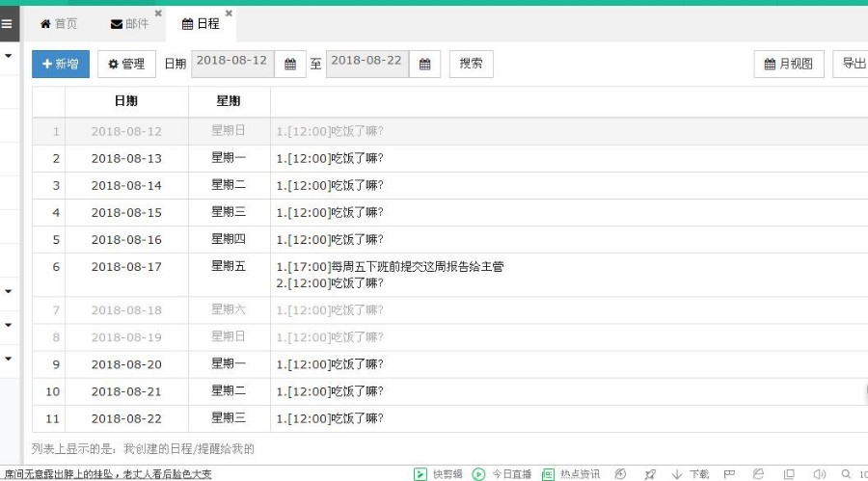Edit the end date field 2018-08-22
The width and height of the screenshot is (868, 481).
(x=367, y=64)
